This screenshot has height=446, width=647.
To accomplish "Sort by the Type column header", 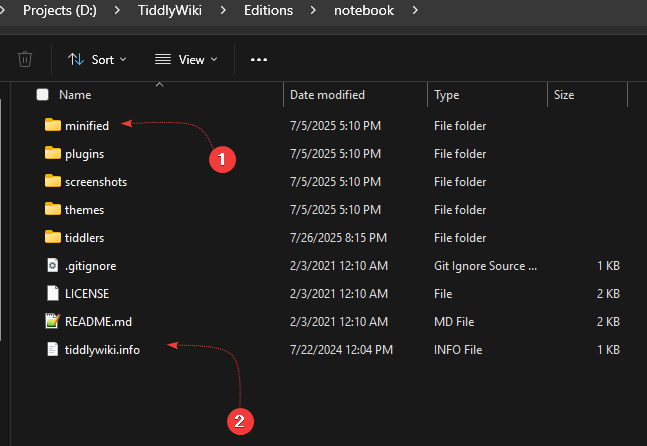I will coord(446,95).
